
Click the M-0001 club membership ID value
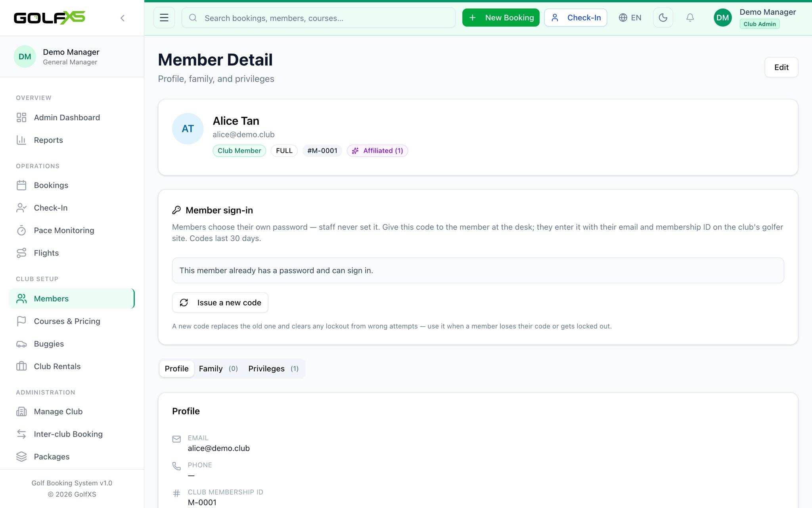tap(202, 503)
